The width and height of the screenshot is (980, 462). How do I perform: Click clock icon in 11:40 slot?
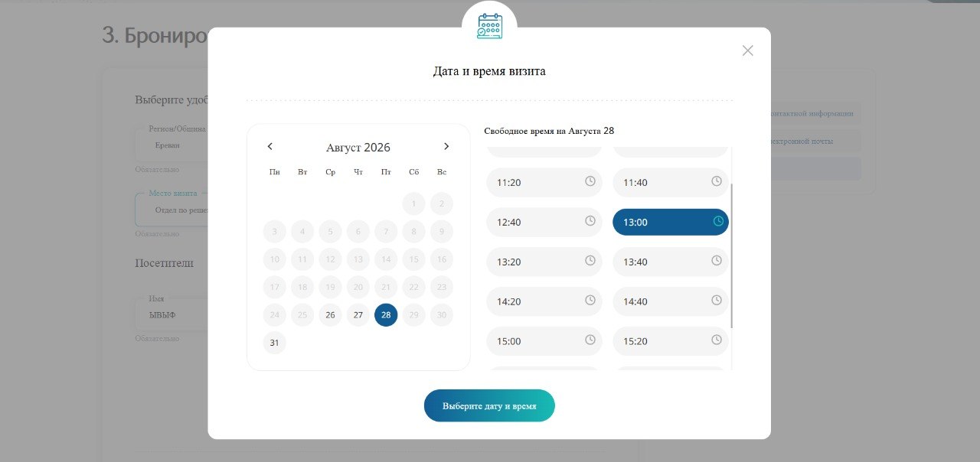(717, 181)
